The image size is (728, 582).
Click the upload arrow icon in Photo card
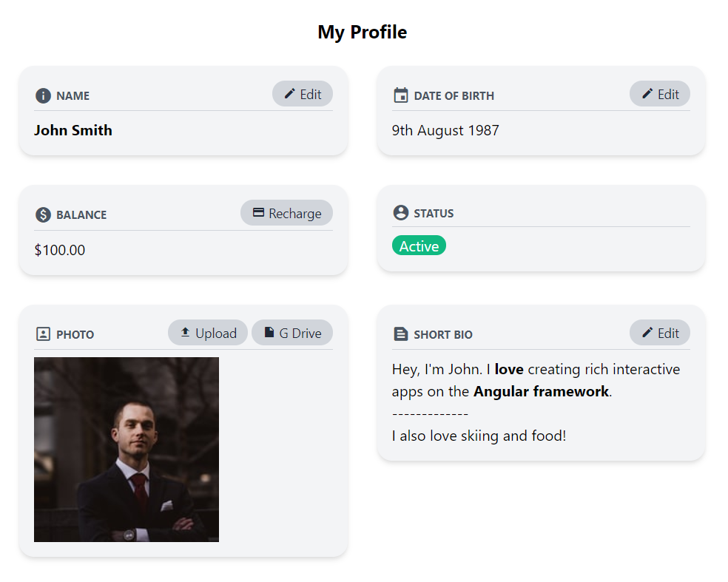click(186, 333)
